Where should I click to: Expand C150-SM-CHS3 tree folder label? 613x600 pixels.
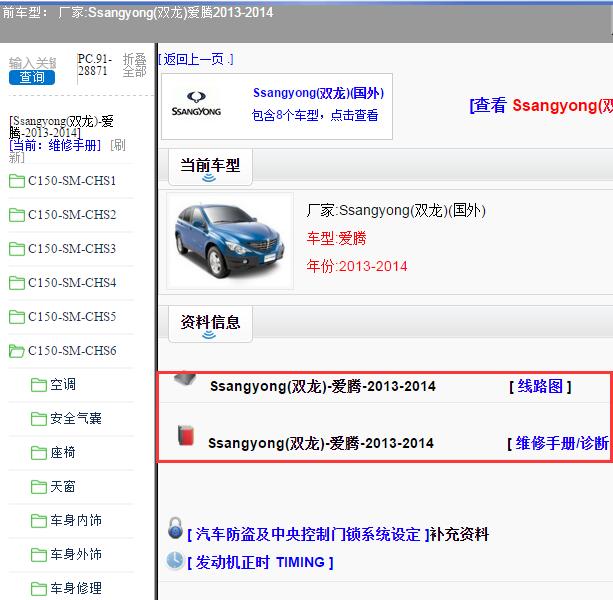click(x=72, y=249)
